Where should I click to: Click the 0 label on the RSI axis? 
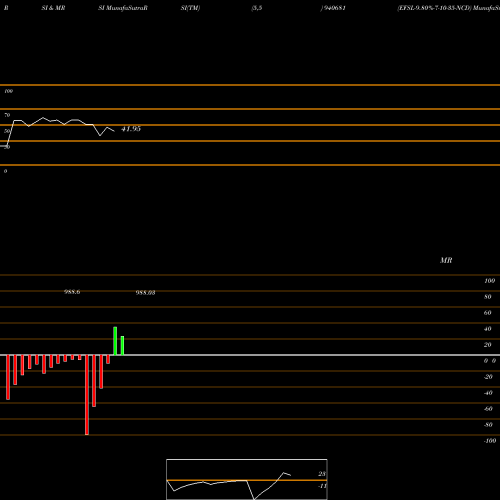coord(5,171)
